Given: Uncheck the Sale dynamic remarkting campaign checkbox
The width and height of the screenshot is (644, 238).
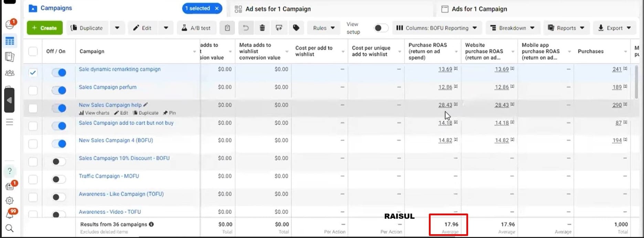Looking at the screenshot, I should 33,73.
